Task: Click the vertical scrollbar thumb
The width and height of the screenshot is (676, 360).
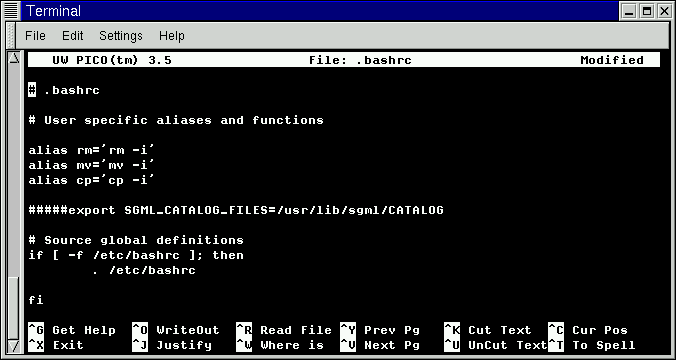Action: point(14,308)
